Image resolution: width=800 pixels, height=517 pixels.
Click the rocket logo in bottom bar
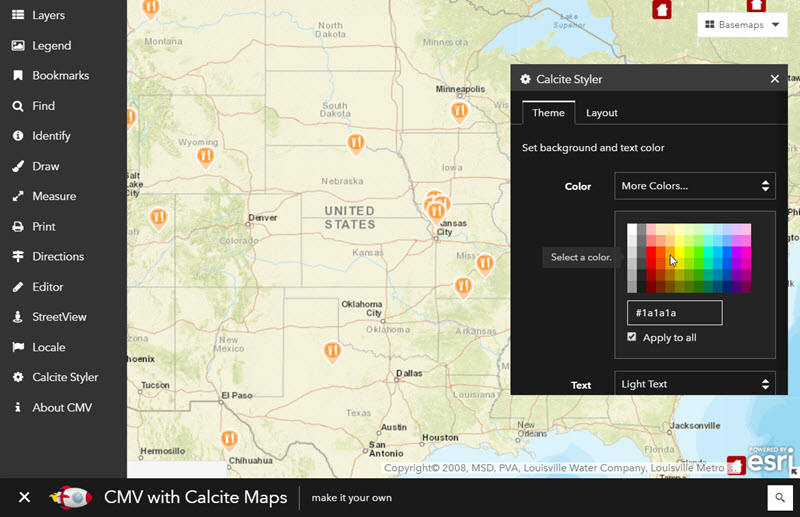71,498
